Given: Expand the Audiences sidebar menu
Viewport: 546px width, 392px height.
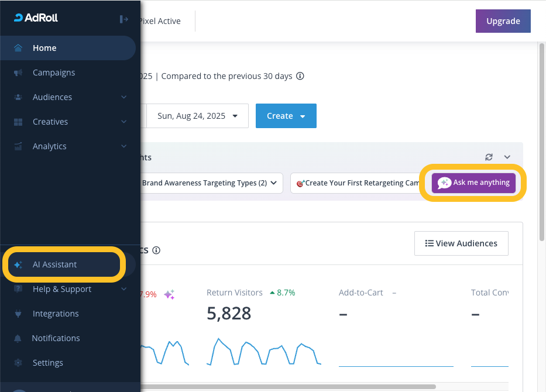Looking at the screenshot, I should [x=123, y=97].
